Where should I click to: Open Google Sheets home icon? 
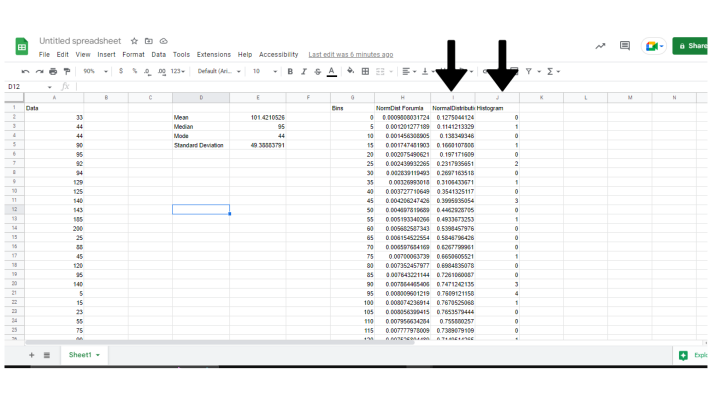point(21,46)
